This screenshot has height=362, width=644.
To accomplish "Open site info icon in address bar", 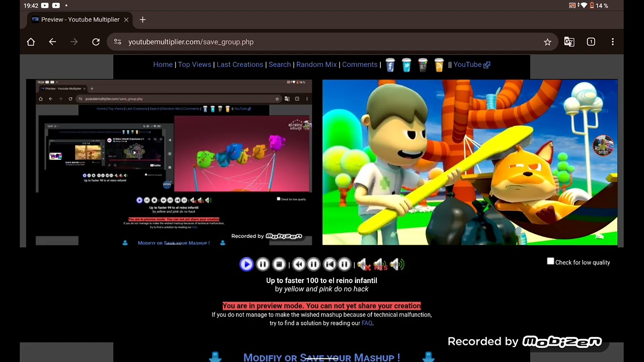I will coord(118,42).
